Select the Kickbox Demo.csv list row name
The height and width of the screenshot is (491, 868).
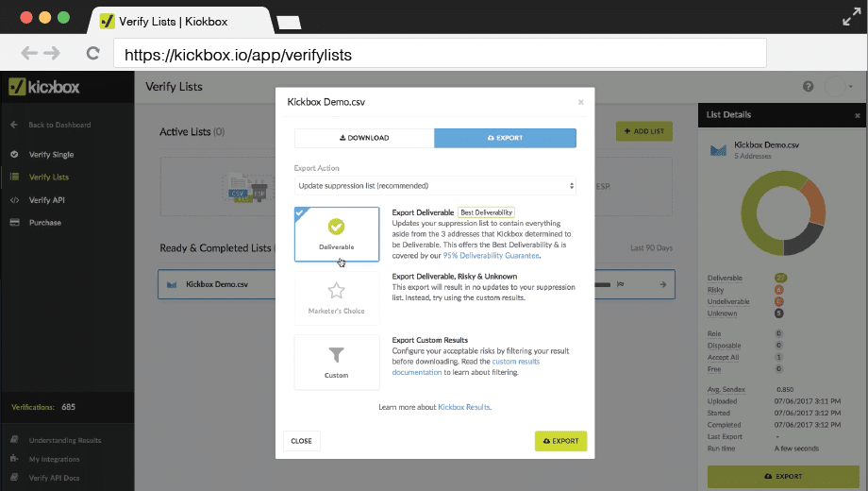(217, 284)
